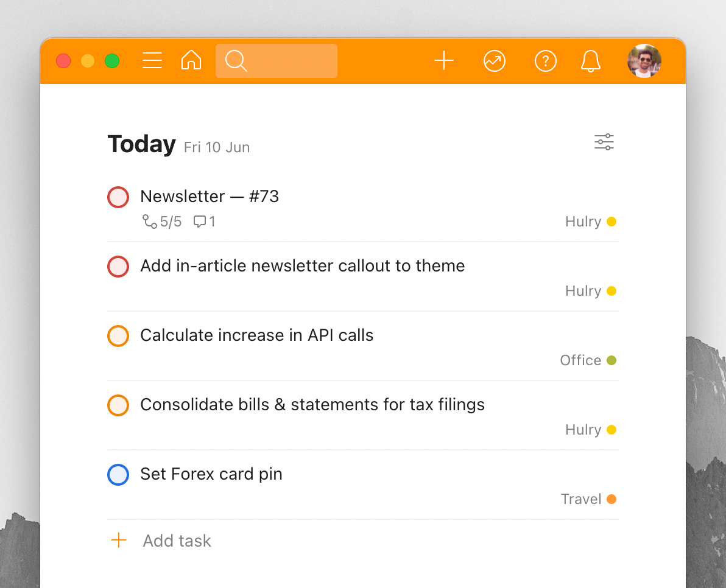This screenshot has height=588, width=726.
Task: Open the view options sliders icon
Action: pyautogui.click(x=604, y=142)
